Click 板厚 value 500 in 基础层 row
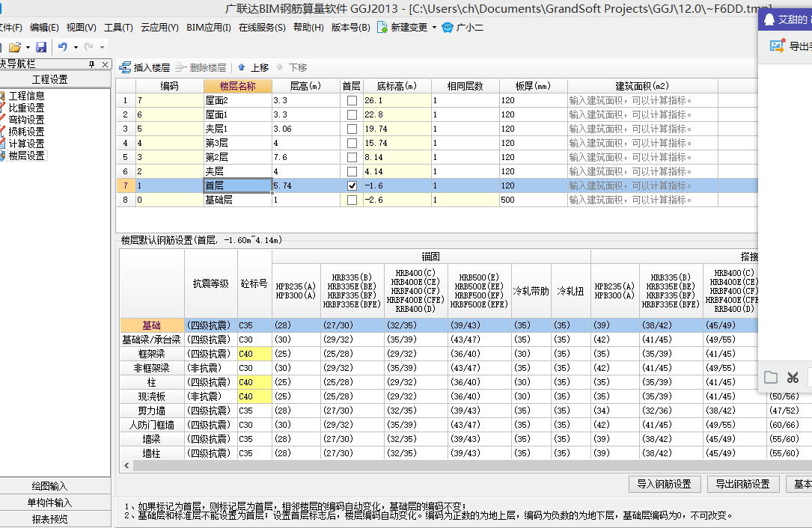 (534, 200)
